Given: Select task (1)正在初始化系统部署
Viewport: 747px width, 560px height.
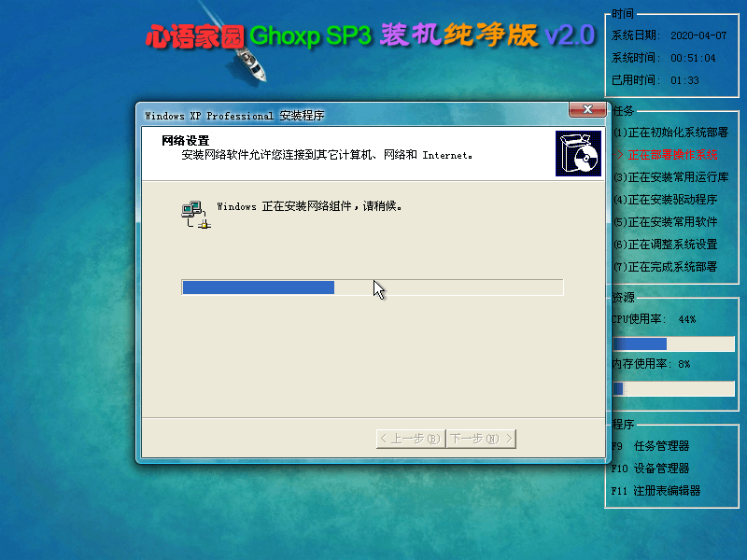Looking at the screenshot, I should (670, 133).
